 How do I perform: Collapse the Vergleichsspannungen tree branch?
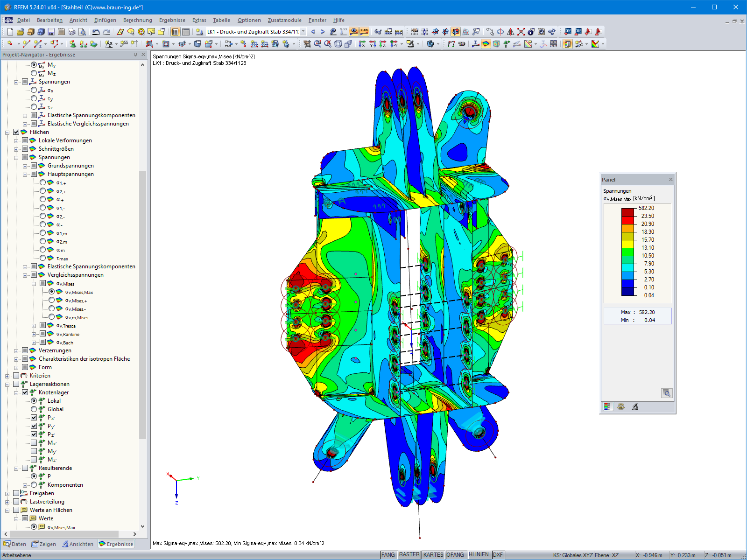25,274
